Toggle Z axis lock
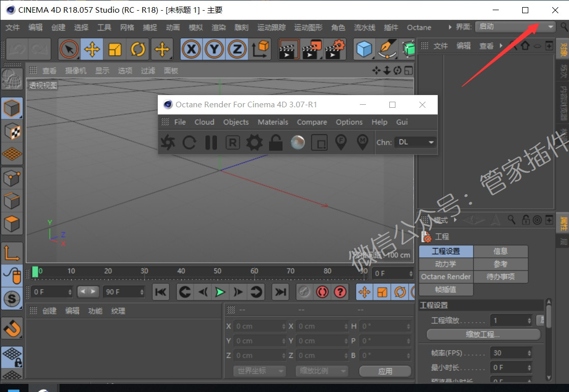This screenshot has width=569, height=392. [x=237, y=49]
